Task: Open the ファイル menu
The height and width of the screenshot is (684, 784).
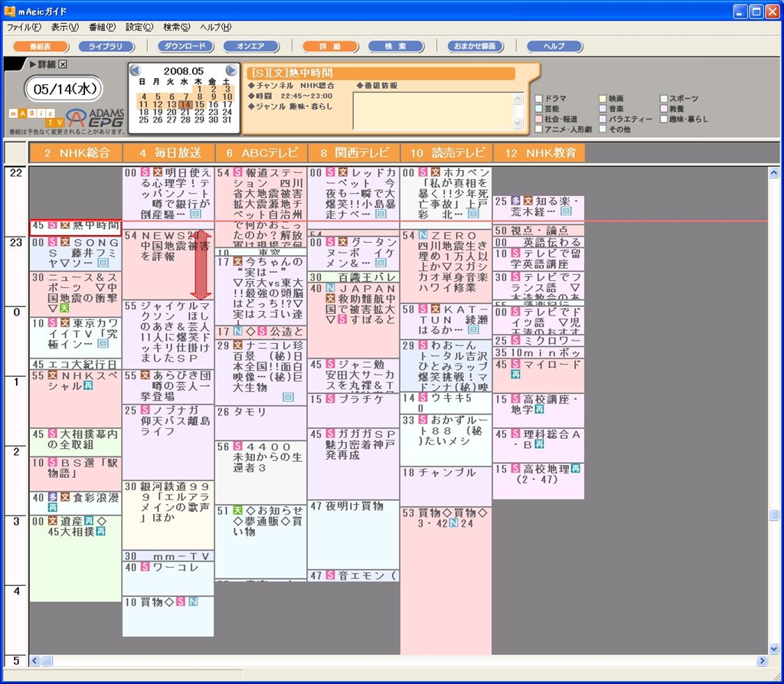Action: pyautogui.click(x=24, y=27)
